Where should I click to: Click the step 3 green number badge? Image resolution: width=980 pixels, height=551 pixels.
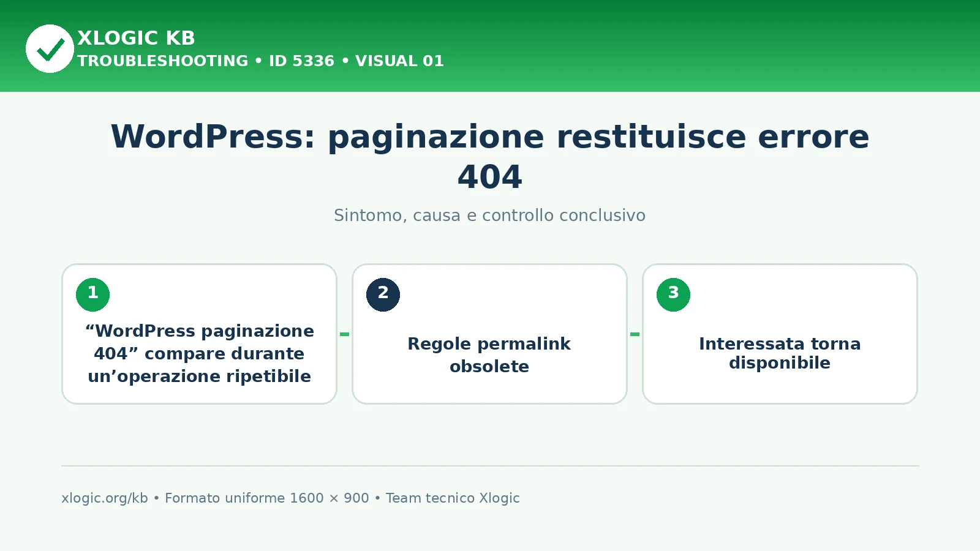click(673, 294)
